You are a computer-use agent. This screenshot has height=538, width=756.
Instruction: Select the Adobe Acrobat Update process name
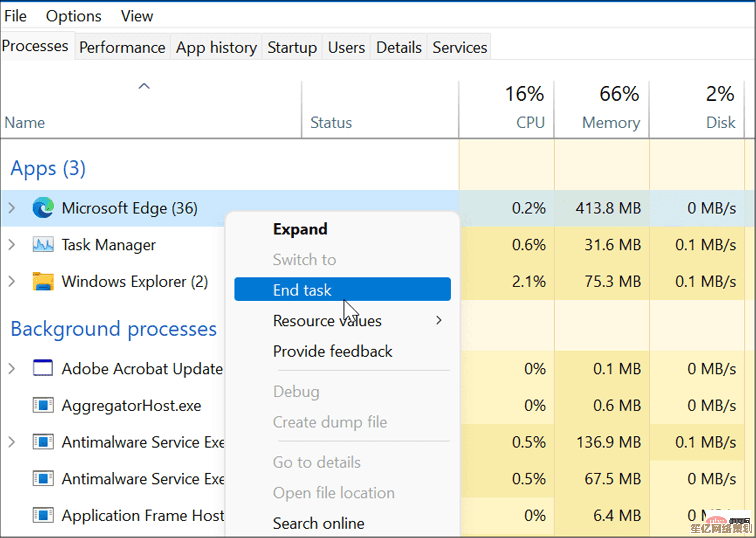pyautogui.click(x=142, y=369)
